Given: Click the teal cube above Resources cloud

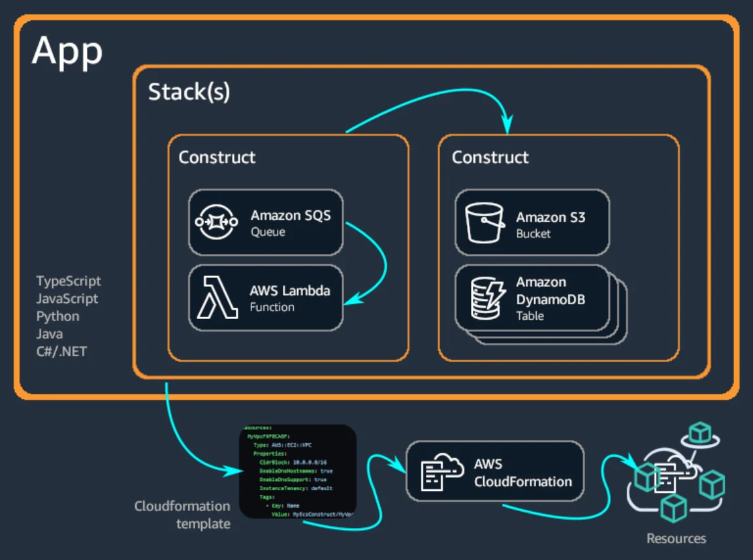Looking at the screenshot, I should tap(699, 434).
